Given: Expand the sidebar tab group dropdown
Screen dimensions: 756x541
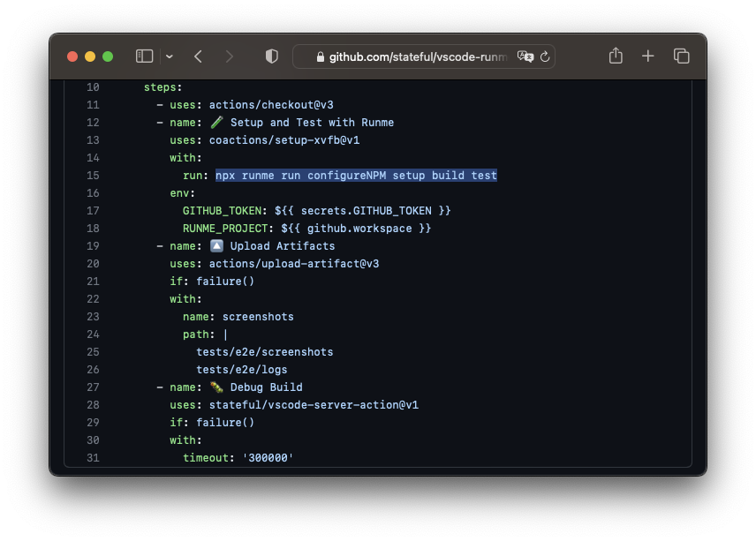Looking at the screenshot, I should pyautogui.click(x=170, y=56).
